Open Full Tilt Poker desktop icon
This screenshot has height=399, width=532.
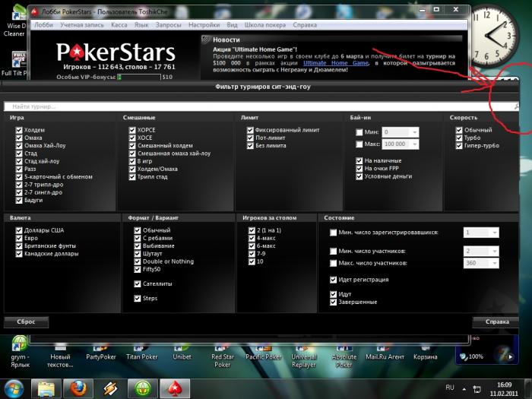pyautogui.click(x=15, y=65)
